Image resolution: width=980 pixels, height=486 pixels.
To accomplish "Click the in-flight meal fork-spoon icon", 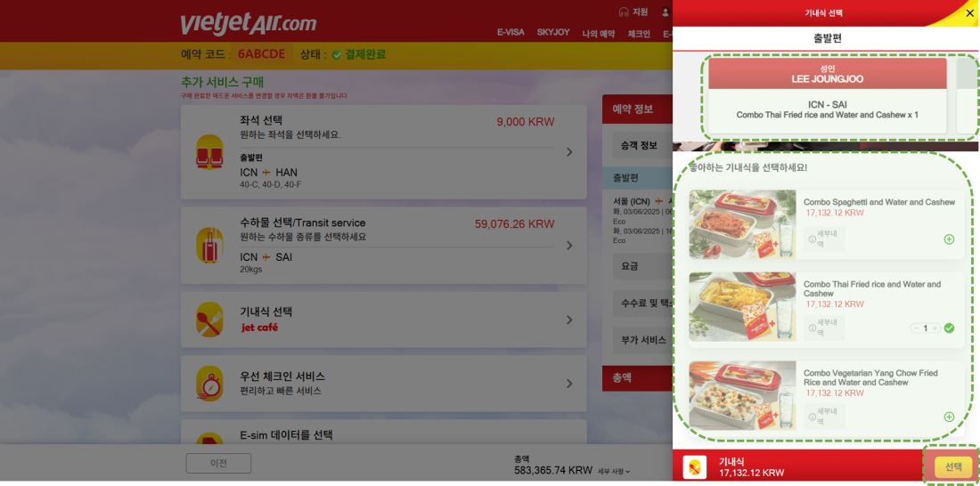I will tap(209, 320).
